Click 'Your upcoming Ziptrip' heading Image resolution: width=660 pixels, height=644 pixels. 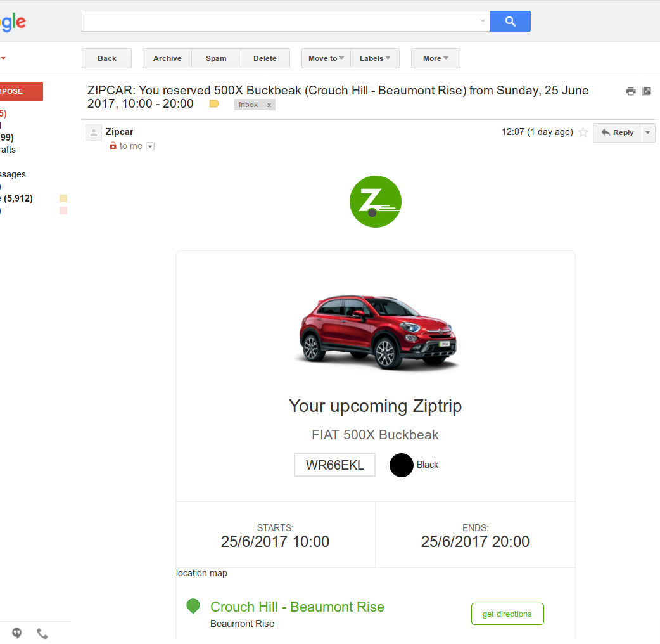click(x=376, y=406)
